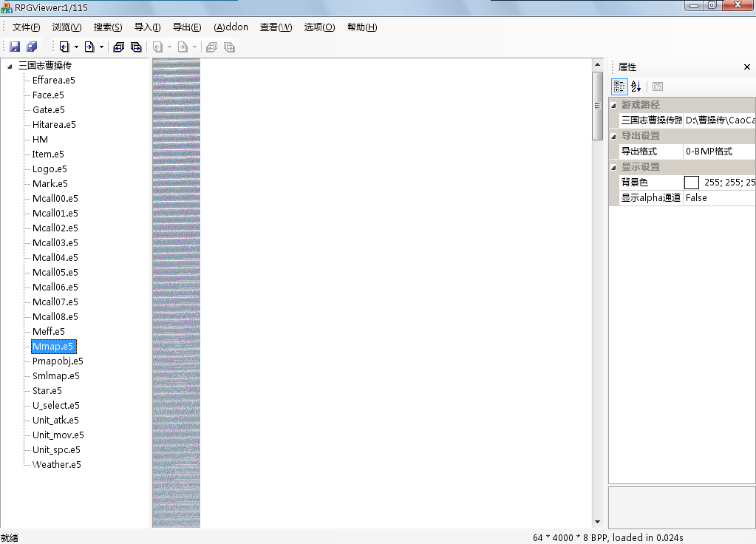Click the Save icon in the toolbar
This screenshot has height=544, width=756.
[x=15, y=47]
